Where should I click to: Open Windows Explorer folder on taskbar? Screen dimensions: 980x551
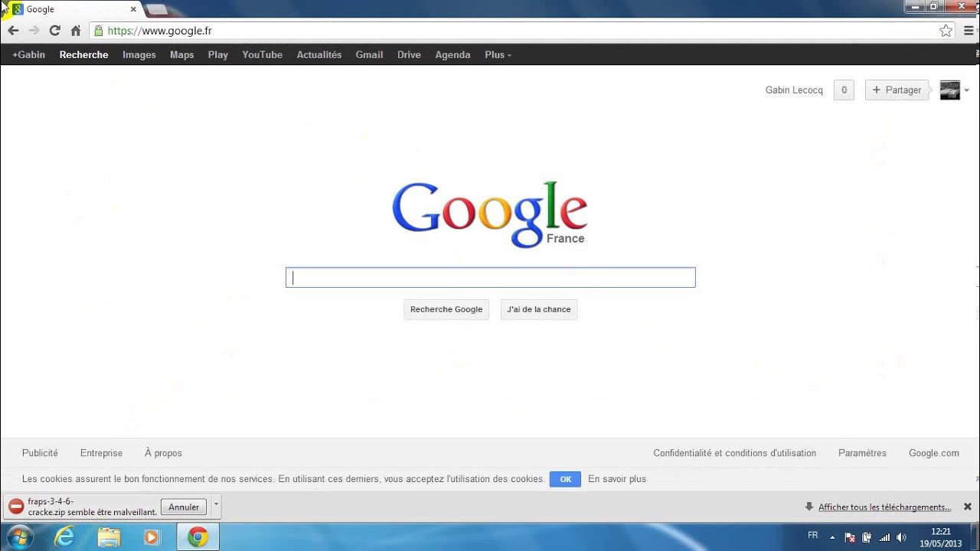pyautogui.click(x=109, y=537)
